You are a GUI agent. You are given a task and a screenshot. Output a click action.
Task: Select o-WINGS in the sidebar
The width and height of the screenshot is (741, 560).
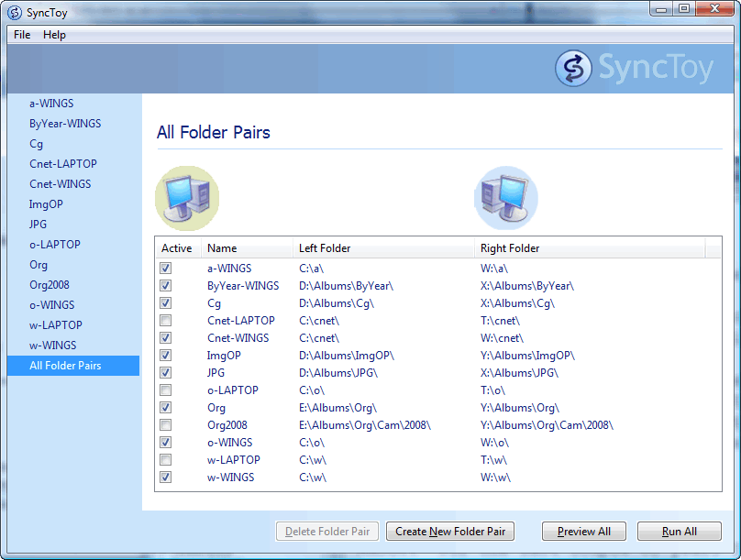tap(52, 305)
